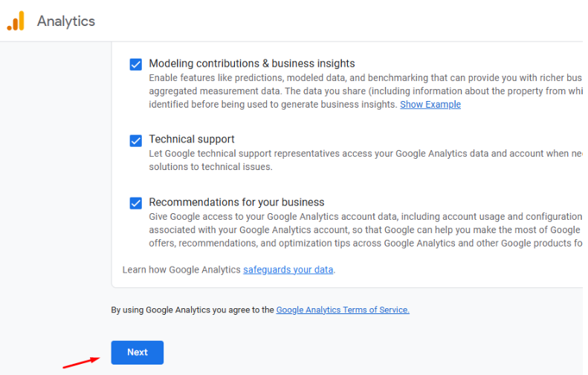Click the Technical support heading label
588x375 pixels.
pyautogui.click(x=192, y=139)
